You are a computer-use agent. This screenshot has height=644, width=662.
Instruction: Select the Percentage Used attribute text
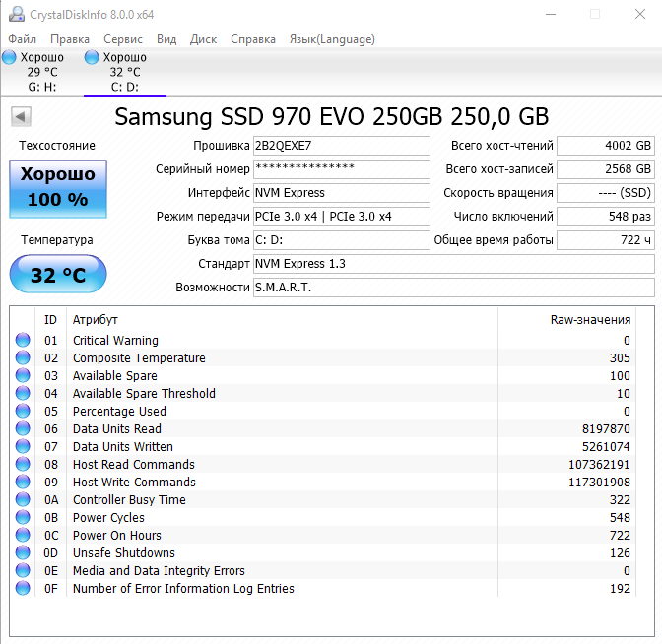(119, 411)
